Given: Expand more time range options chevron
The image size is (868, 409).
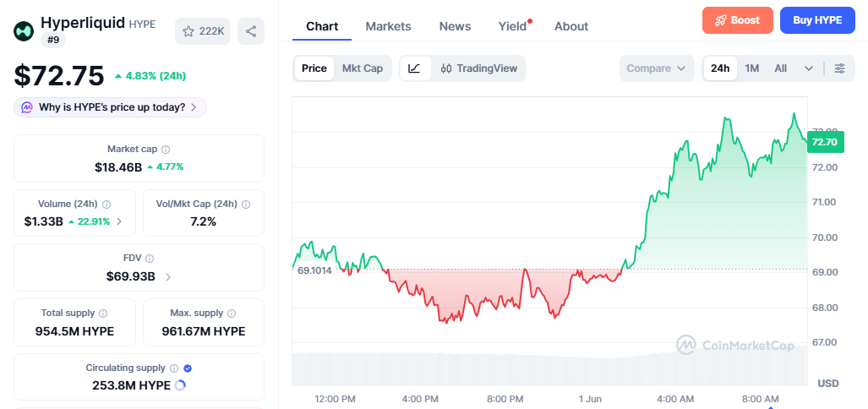Looking at the screenshot, I should (x=809, y=68).
